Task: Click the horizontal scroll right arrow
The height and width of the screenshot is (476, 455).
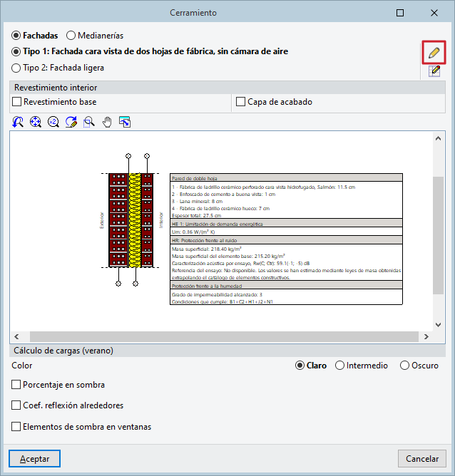Action: tap(426, 336)
